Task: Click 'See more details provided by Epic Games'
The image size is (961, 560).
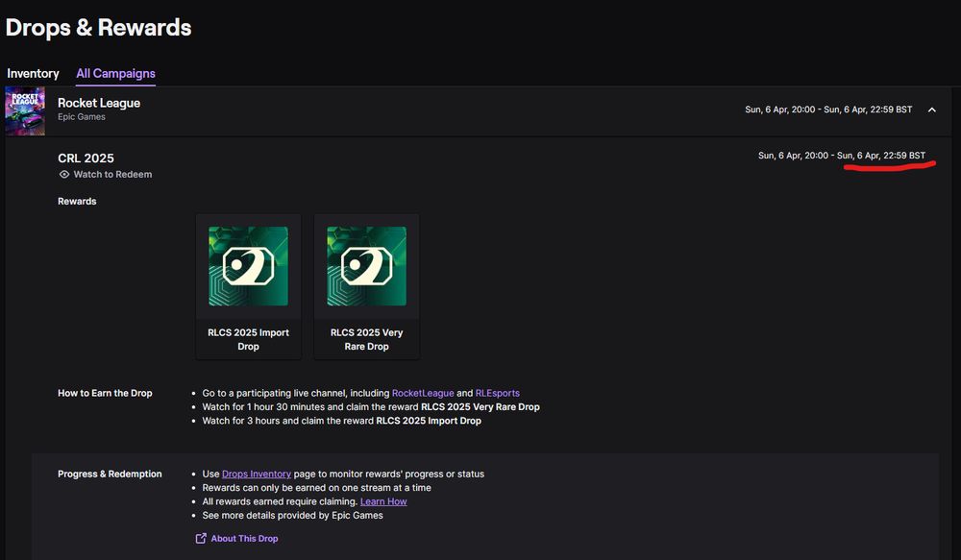Action: pos(292,516)
